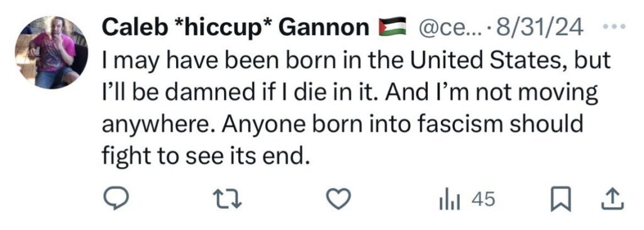
Task: Click the text "fight to see its end."
Action: coord(204,156)
